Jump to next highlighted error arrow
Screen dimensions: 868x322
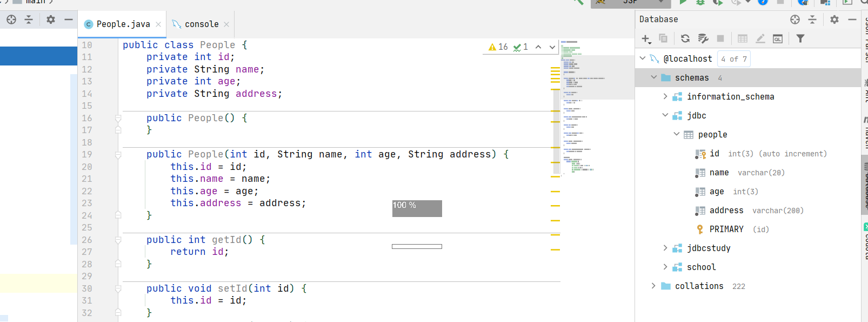coord(552,47)
